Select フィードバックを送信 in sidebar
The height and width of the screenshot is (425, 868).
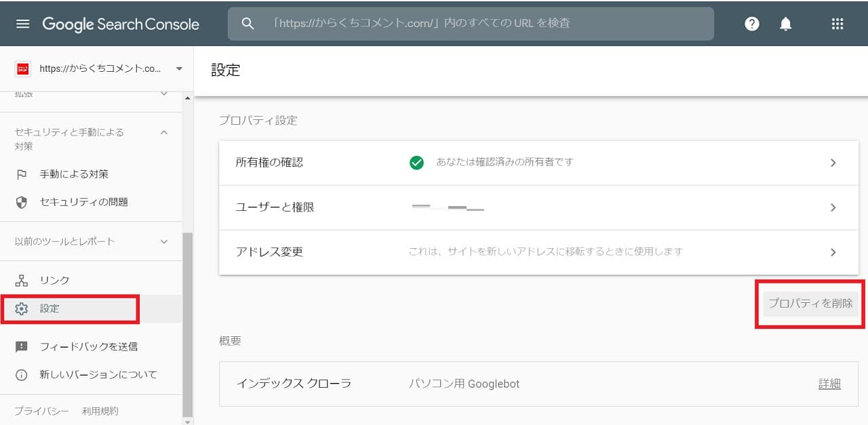pyautogui.click(x=88, y=346)
